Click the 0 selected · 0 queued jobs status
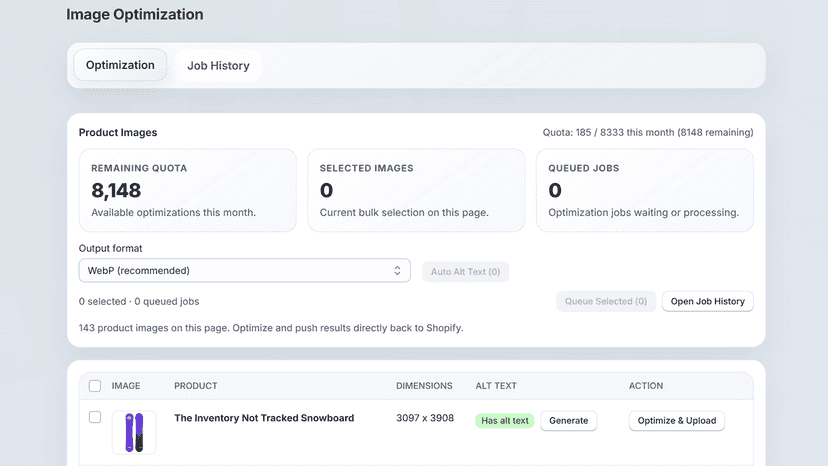Image resolution: width=828 pixels, height=466 pixels. [139, 301]
